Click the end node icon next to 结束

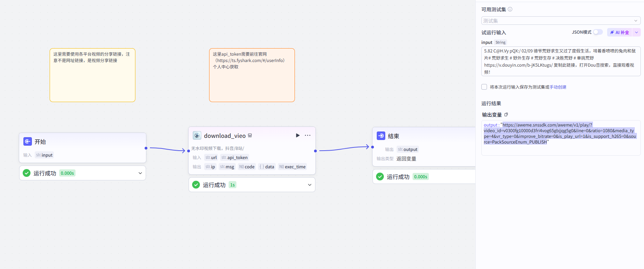tap(381, 136)
